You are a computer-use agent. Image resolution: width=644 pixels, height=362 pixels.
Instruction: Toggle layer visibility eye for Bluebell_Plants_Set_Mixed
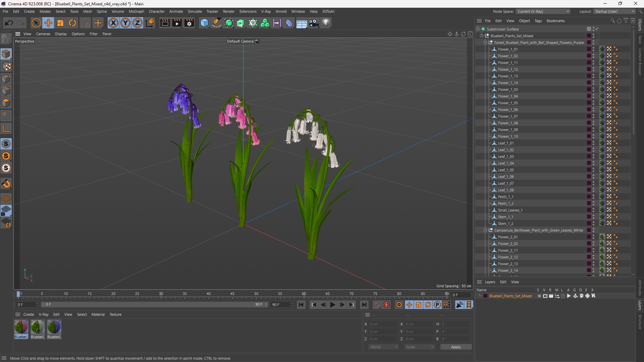click(545, 296)
